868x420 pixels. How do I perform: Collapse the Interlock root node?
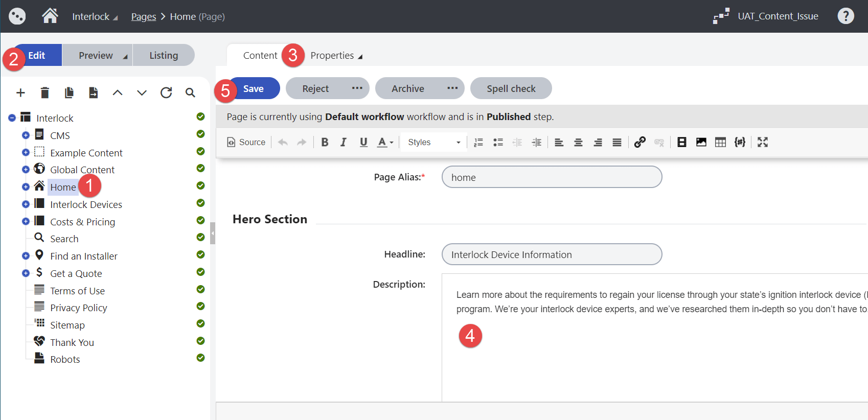point(12,118)
